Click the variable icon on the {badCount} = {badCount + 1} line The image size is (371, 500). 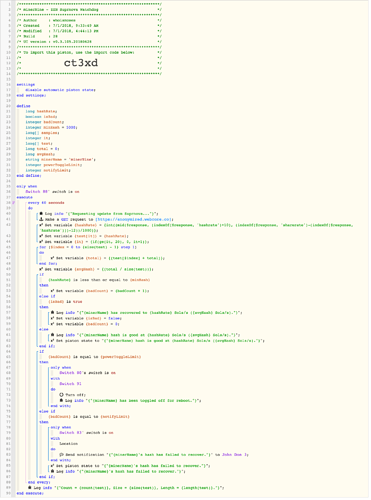(52, 291)
